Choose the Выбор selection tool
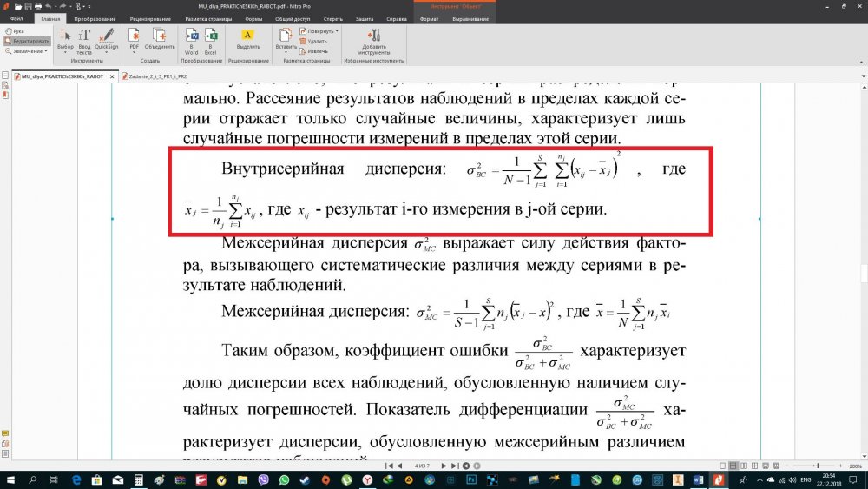The height and width of the screenshot is (489, 868). pos(65,42)
